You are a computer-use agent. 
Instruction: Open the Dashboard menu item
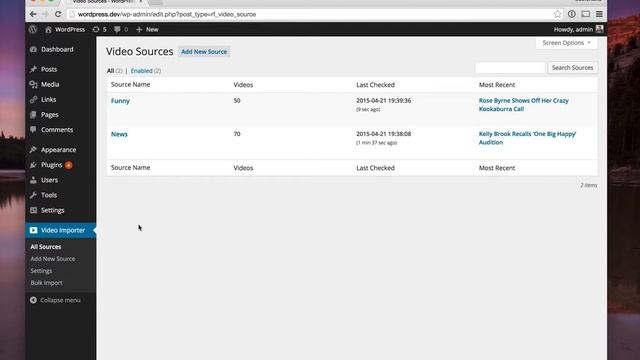coord(60,49)
